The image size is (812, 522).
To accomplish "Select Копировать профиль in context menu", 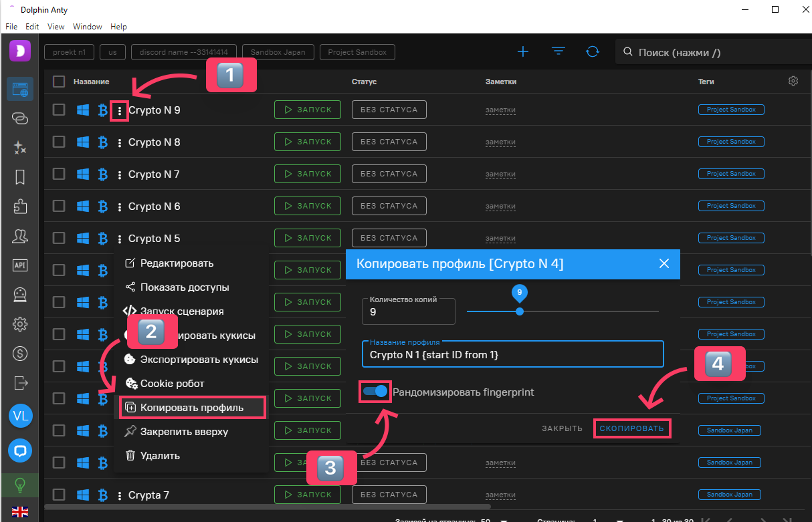I will tap(192, 407).
